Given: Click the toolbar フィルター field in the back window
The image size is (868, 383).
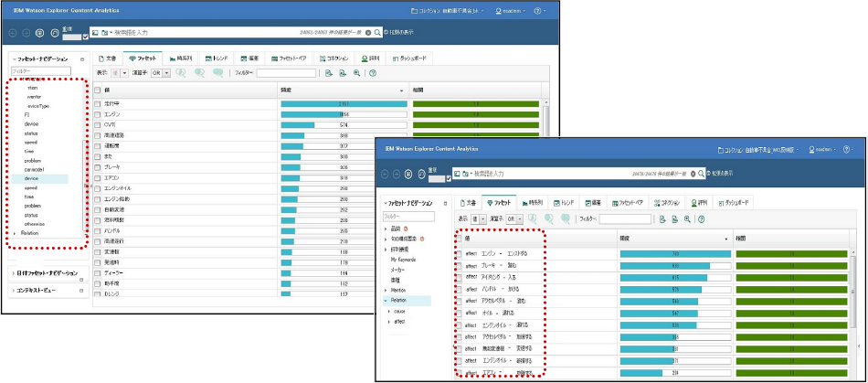Looking at the screenshot, I should click(286, 72).
